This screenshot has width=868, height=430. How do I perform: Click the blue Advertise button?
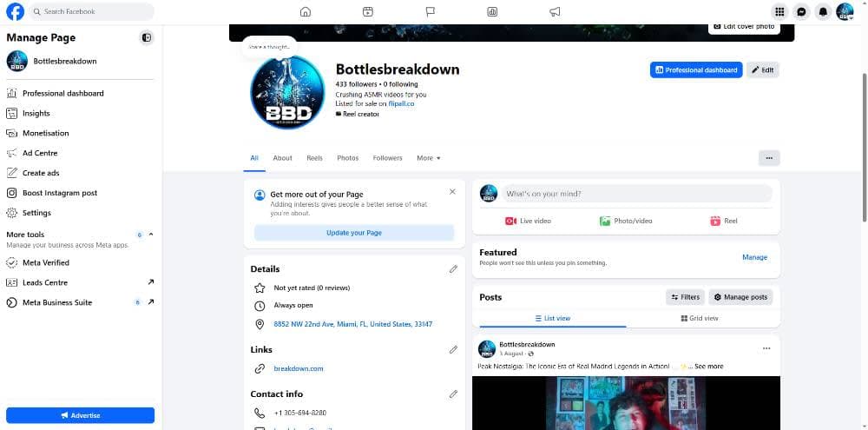click(x=80, y=415)
